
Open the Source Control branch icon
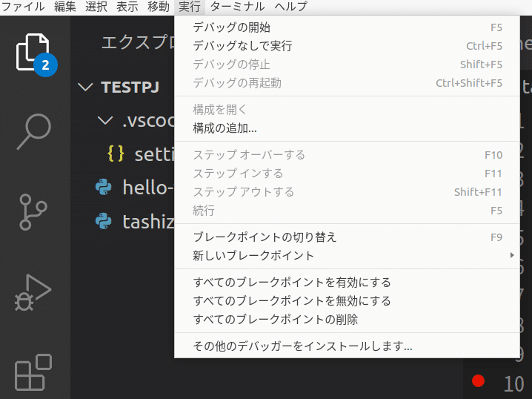33,212
